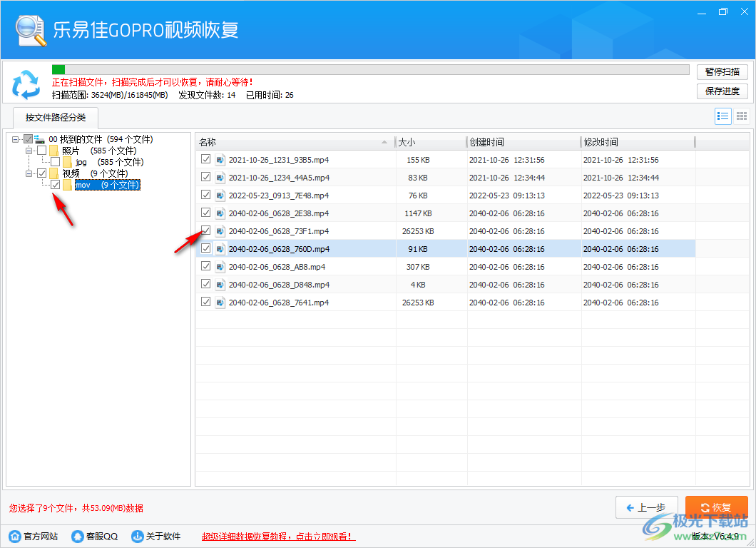
Task: Uncheck 2021-10-26_1234_44A5.mp4 checkbox
Action: 206,176
